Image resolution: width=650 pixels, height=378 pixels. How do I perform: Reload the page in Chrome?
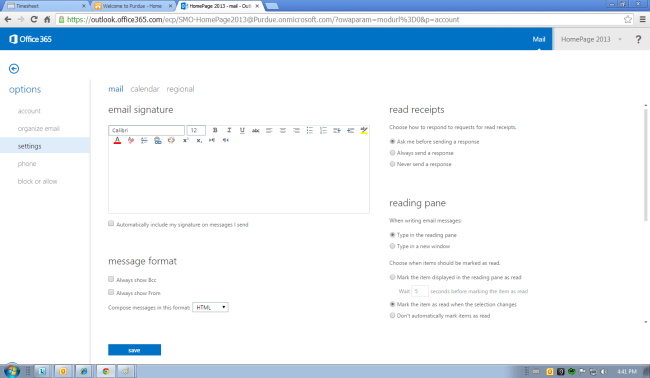34,19
